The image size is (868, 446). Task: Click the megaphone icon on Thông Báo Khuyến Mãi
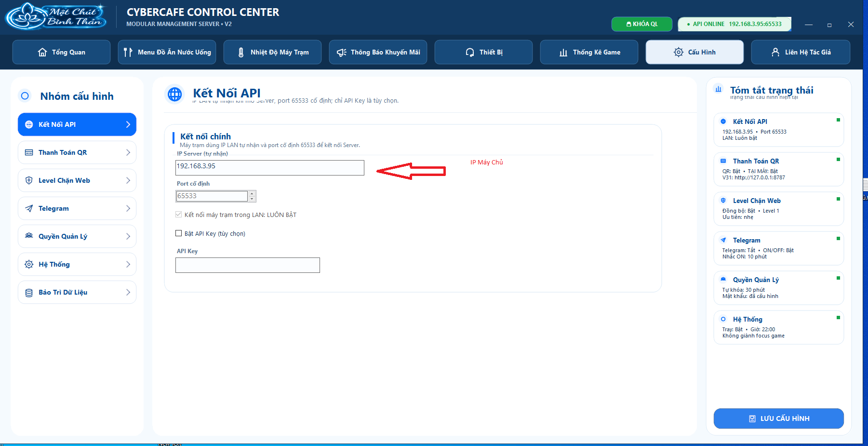(x=341, y=52)
